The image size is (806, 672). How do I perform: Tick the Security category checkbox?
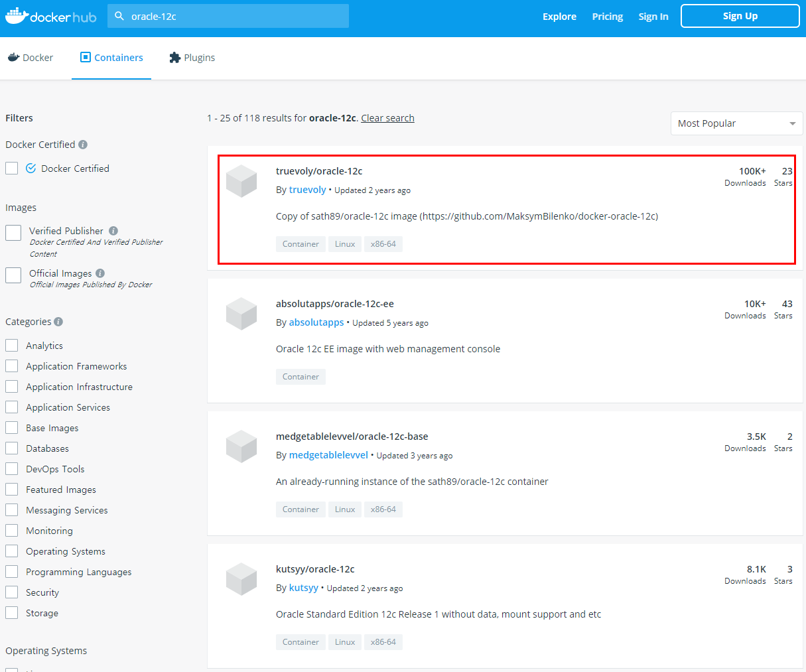pyautogui.click(x=11, y=592)
